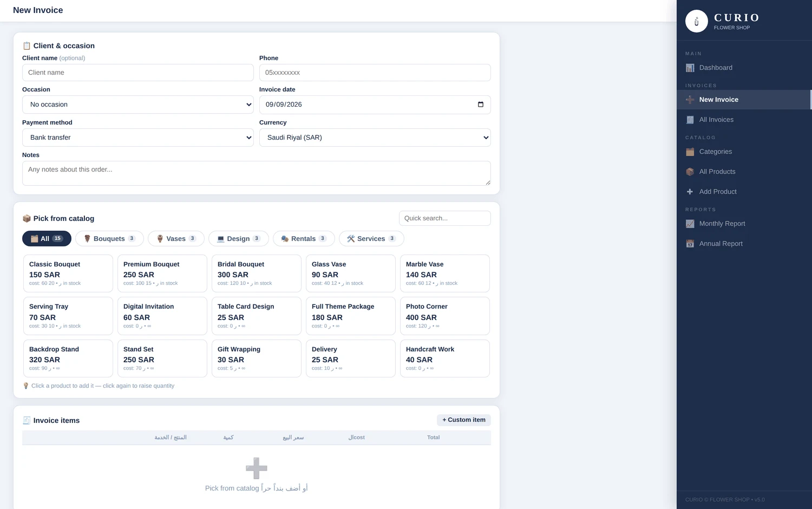Click the large plus icon in empty invoice

click(x=257, y=468)
